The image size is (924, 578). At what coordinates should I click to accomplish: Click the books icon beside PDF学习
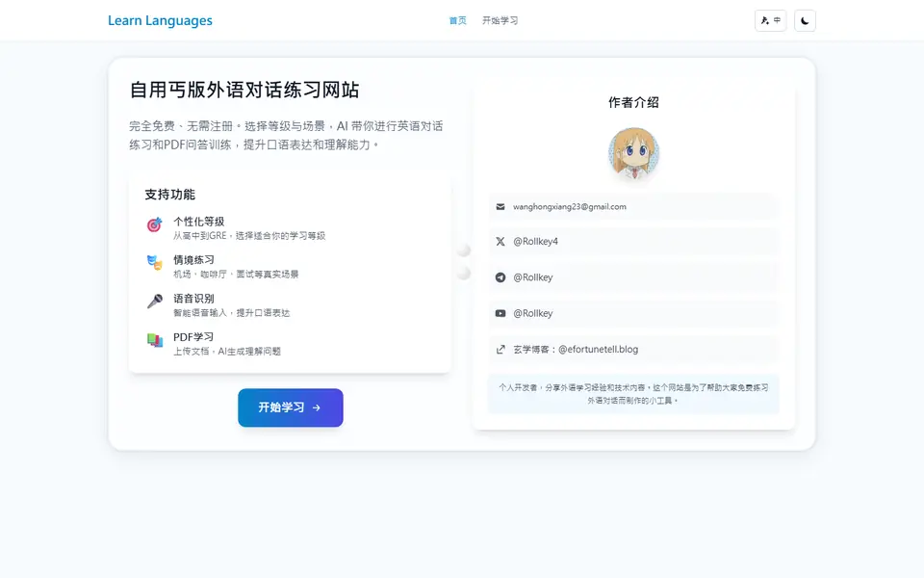154,340
